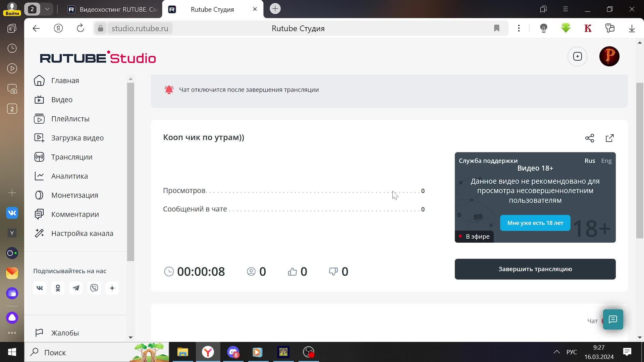This screenshot has width=644, height=362.
Task: Open the stream in a new window icon
Action: point(609,138)
